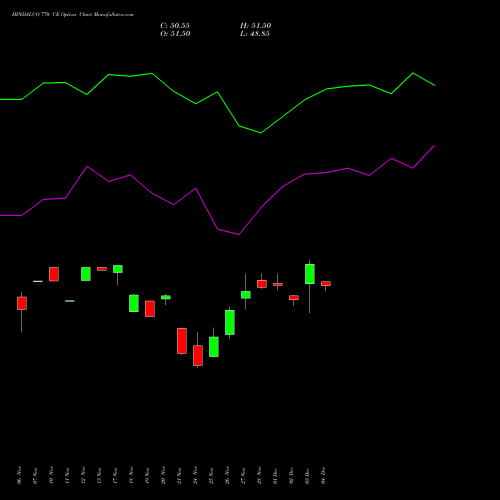This screenshot has height=500, width=500.
Task: Select the low value L: 48.85
Action: tap(255, 34)
